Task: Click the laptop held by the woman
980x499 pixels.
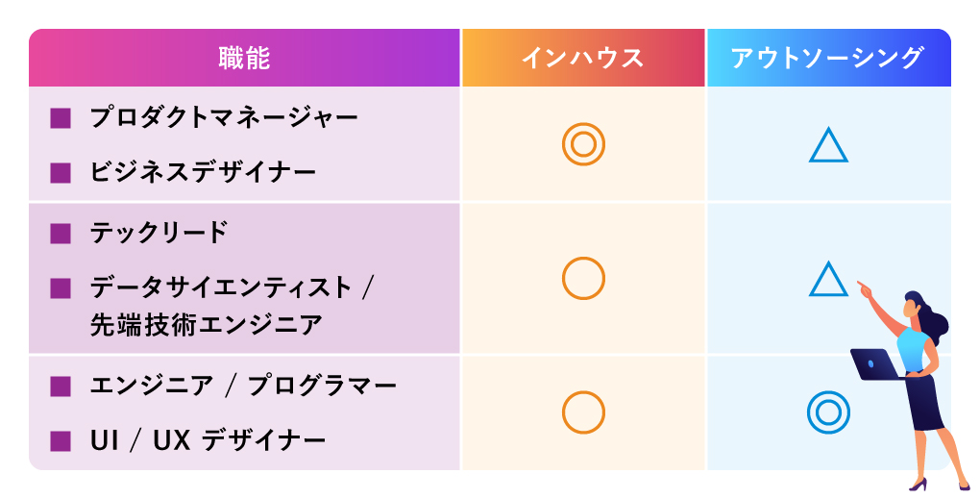Action: [x=875, y=364]
